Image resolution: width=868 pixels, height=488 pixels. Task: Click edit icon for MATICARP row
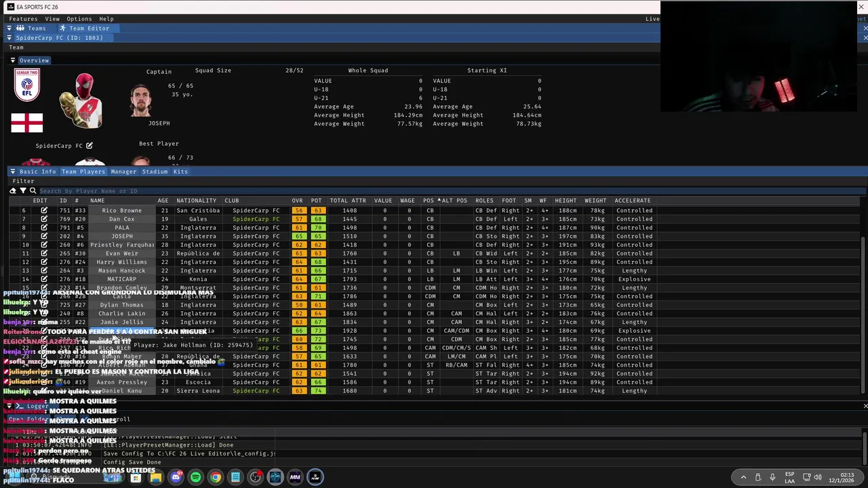(44, 279)
